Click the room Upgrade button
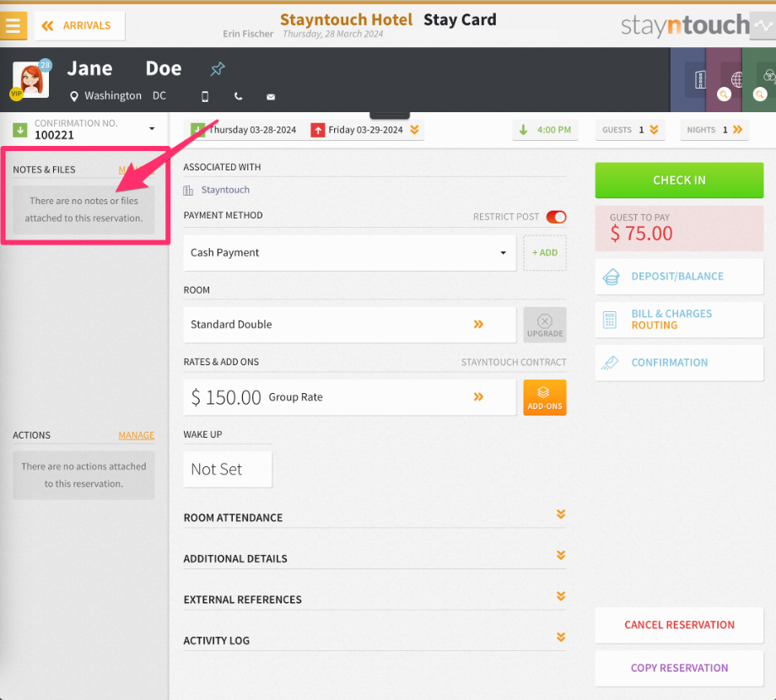The height and width of the screenshot is (700, 776). (x=544, y=325)
